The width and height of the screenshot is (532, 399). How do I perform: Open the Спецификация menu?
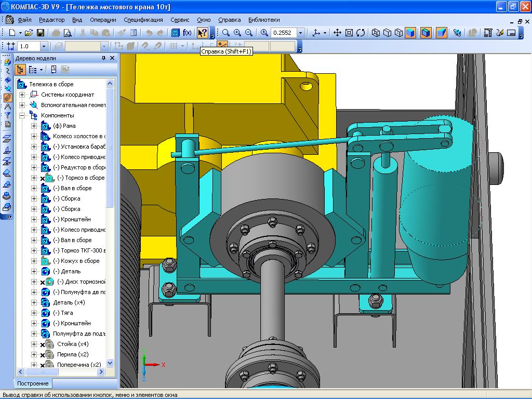click(143, 20)
